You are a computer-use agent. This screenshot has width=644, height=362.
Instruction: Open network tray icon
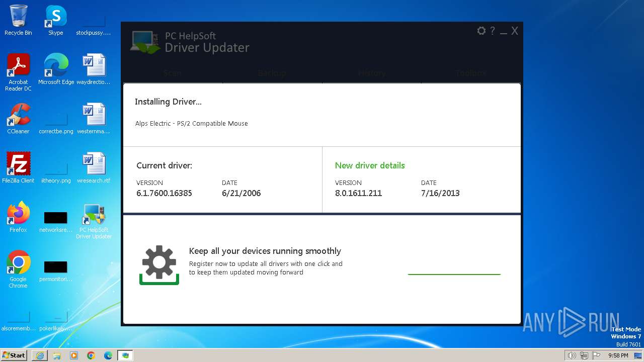point(584,355)
